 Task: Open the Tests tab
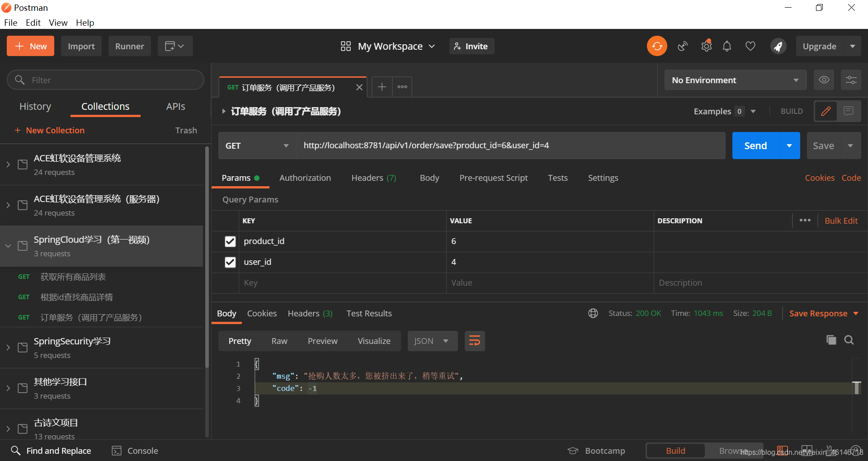coord(557,178)
